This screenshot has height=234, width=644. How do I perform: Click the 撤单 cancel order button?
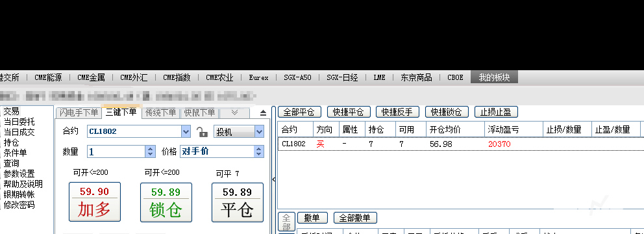(x=312, y=218)
